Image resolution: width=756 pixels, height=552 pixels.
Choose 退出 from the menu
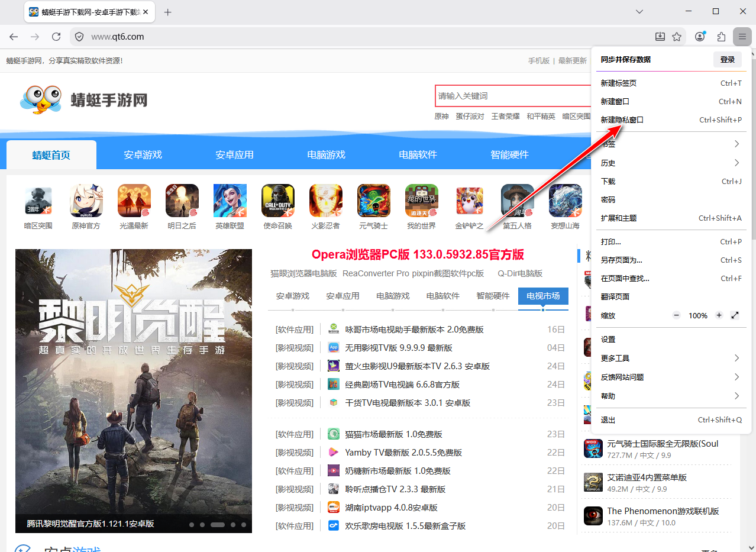pos(671,419)
